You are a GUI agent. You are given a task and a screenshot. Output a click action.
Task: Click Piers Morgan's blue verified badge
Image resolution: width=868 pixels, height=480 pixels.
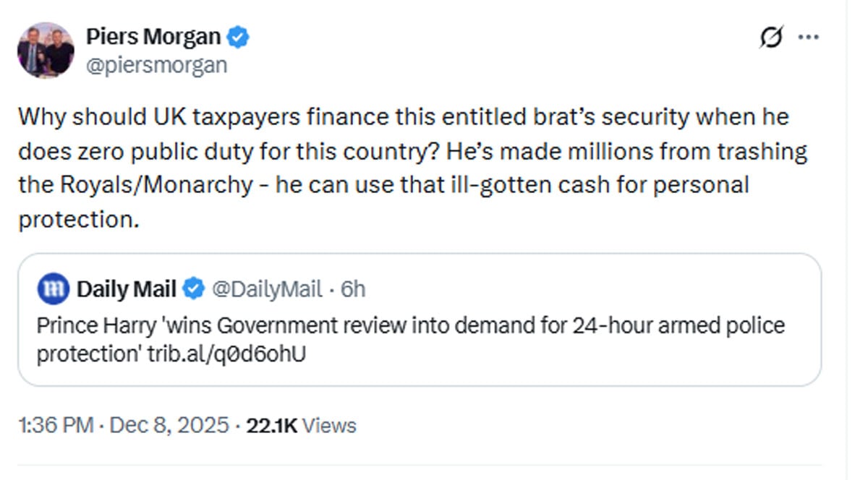click(239, 37)
